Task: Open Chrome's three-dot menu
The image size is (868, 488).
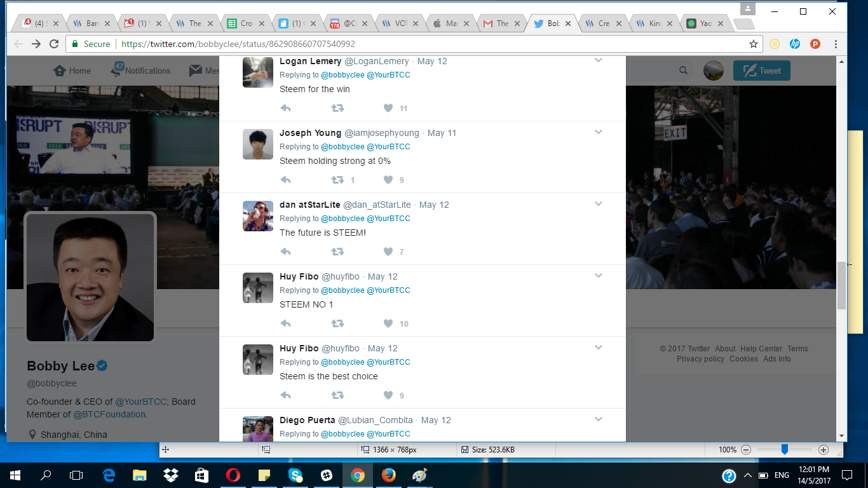Action: pos(836,44)
